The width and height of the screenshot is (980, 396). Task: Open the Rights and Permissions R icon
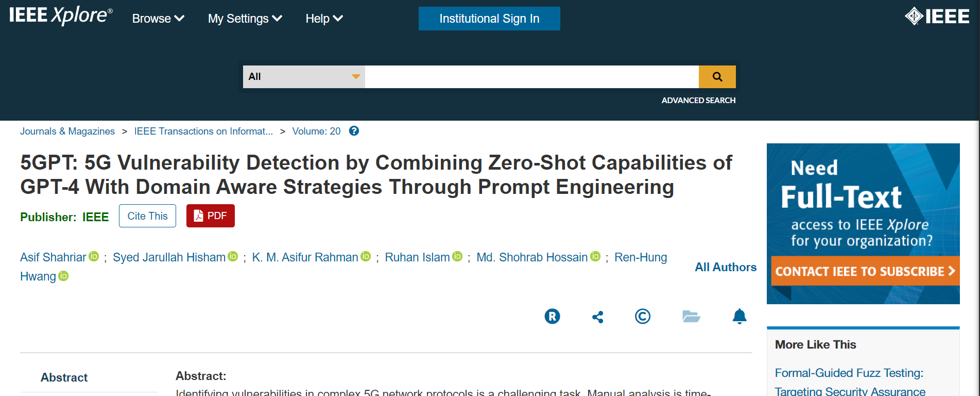pyautogui.click(x=552, y=316)
